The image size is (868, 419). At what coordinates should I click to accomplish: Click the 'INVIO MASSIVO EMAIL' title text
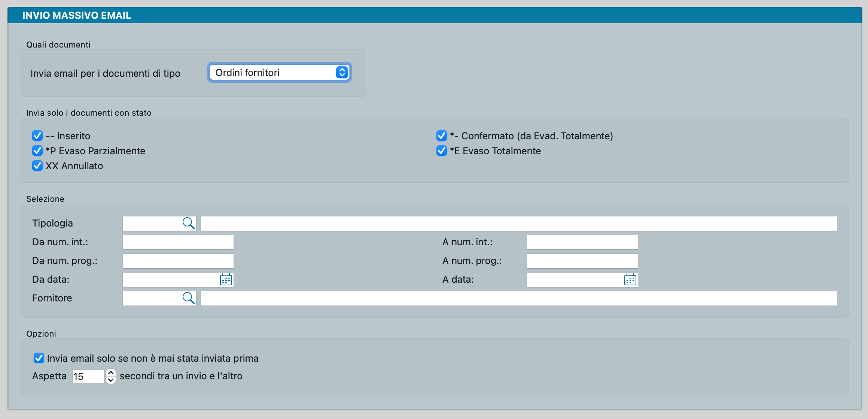pyautogui.click(x=77, y=15)
